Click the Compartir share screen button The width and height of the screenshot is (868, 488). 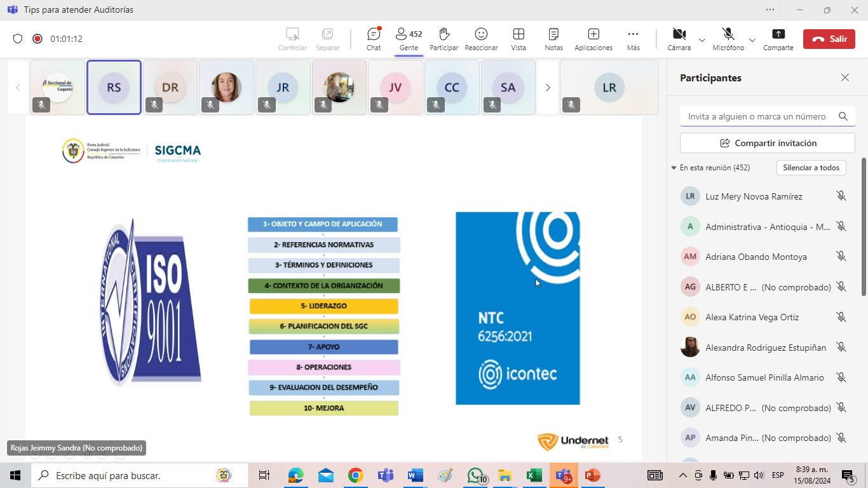[778, 39]
